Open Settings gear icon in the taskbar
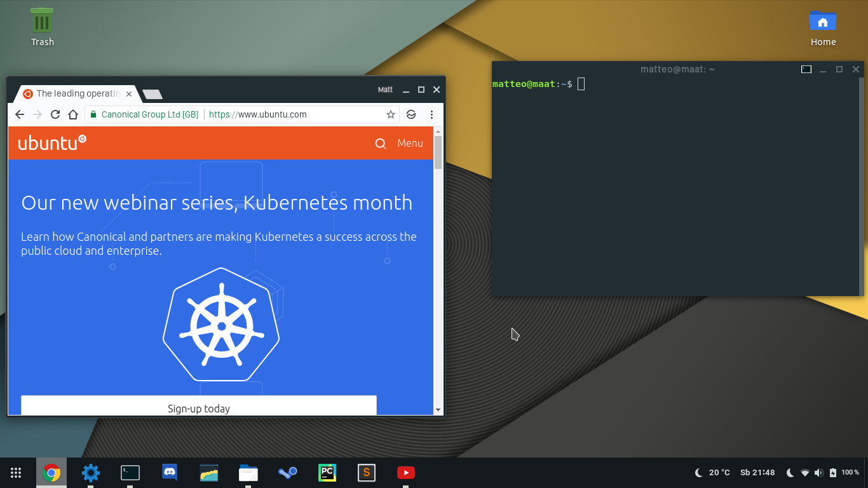This screenshot has width=868, height=488. point(91,473)
